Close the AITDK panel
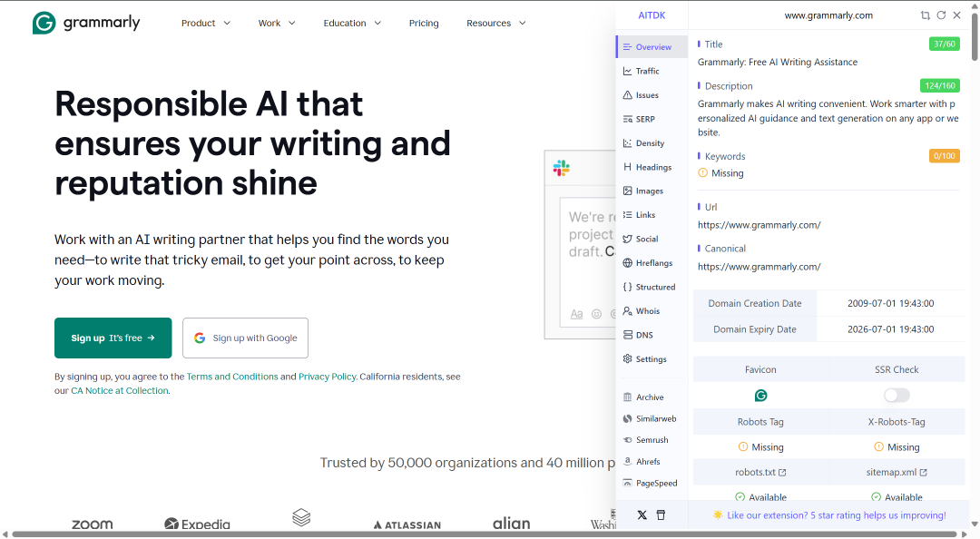980x539 pixels. click(957, 15)
